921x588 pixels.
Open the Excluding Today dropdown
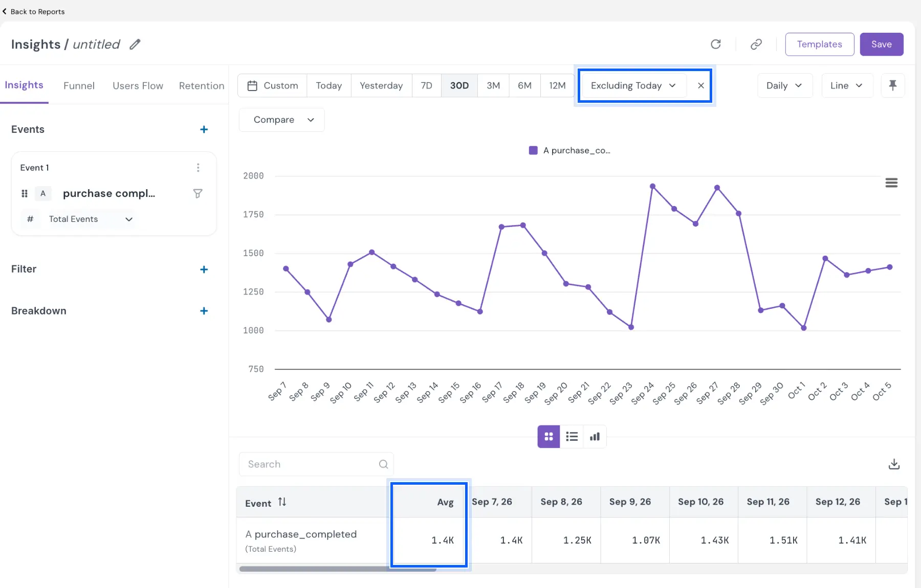click(x=633, y=85)
